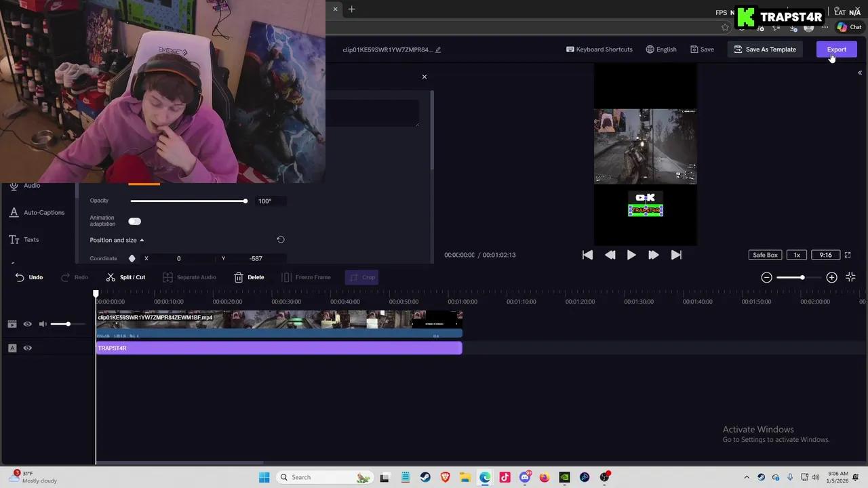868x488 pixels.
Task: Step forward one frame
Action: coord(653,255)
